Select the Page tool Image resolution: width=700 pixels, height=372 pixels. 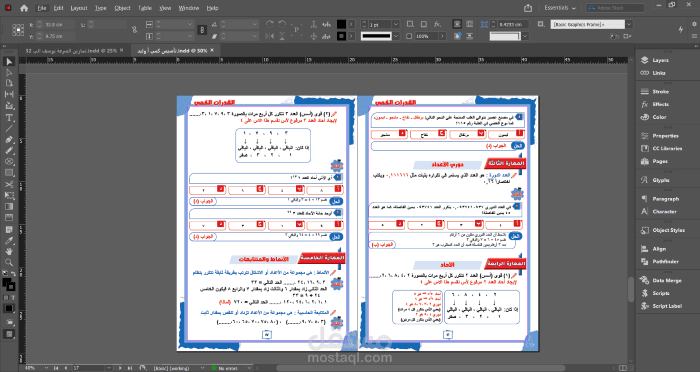9,83
